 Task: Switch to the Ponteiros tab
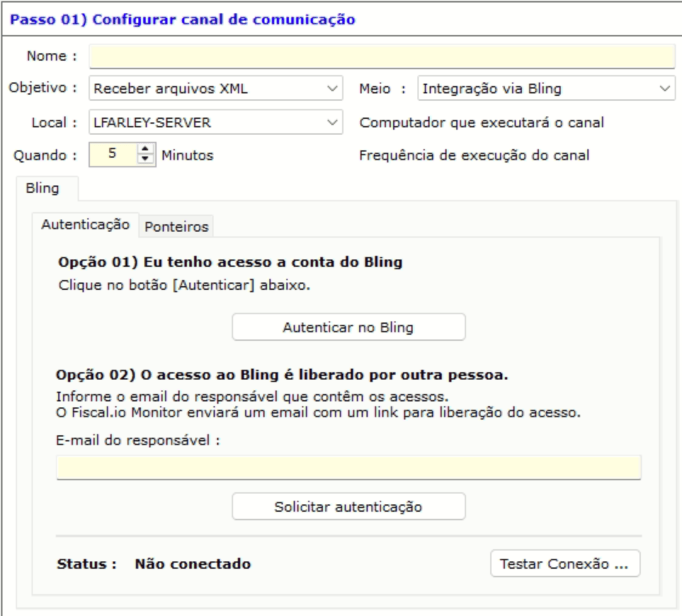[176, 227]
